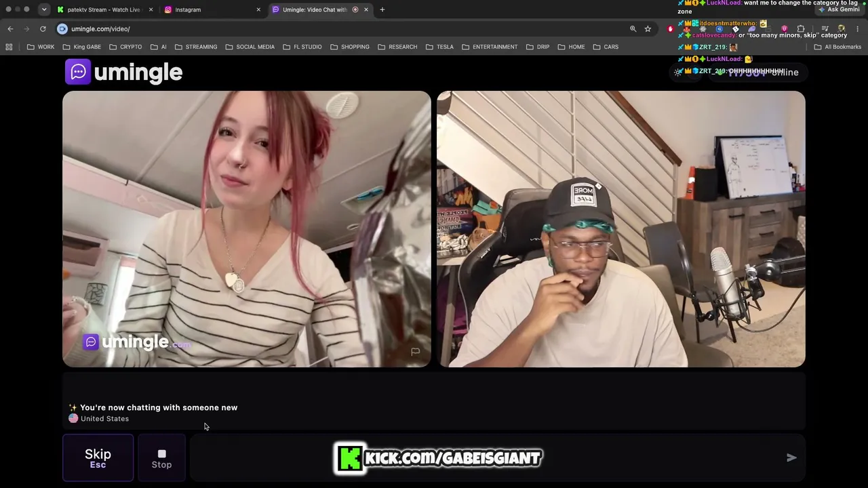
Task: Open the DRIP bookmarks folder
Action: point(537,47)
